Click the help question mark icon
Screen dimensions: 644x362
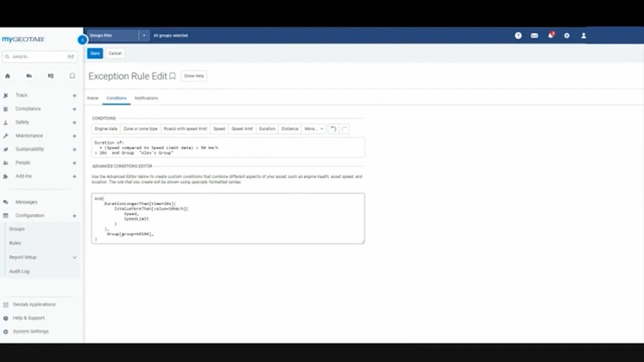point(518,36)
